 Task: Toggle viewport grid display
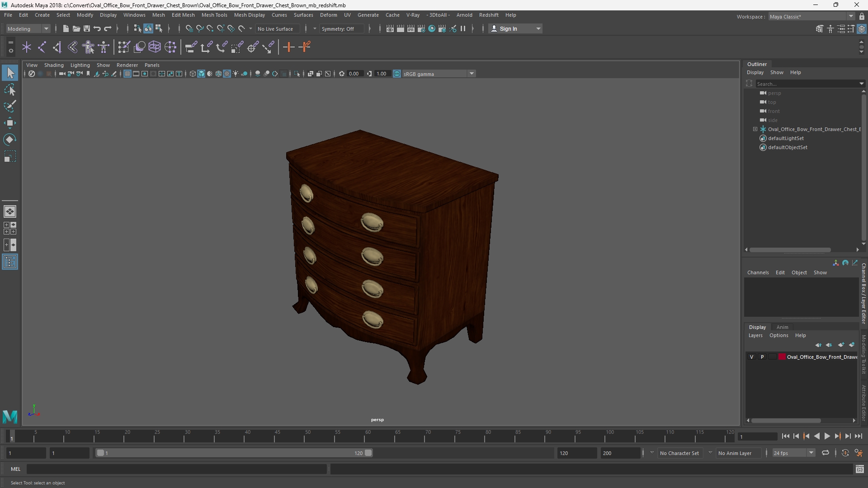(x=127, y=74)
